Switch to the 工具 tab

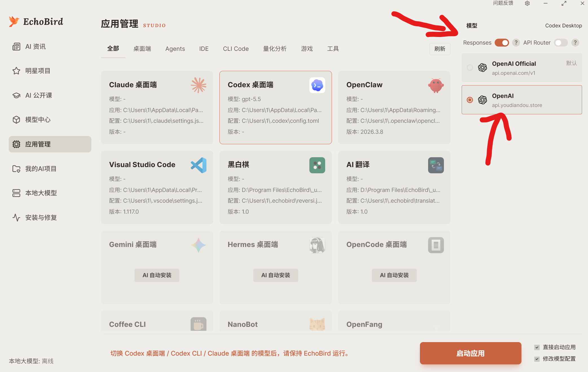(333, 49)
